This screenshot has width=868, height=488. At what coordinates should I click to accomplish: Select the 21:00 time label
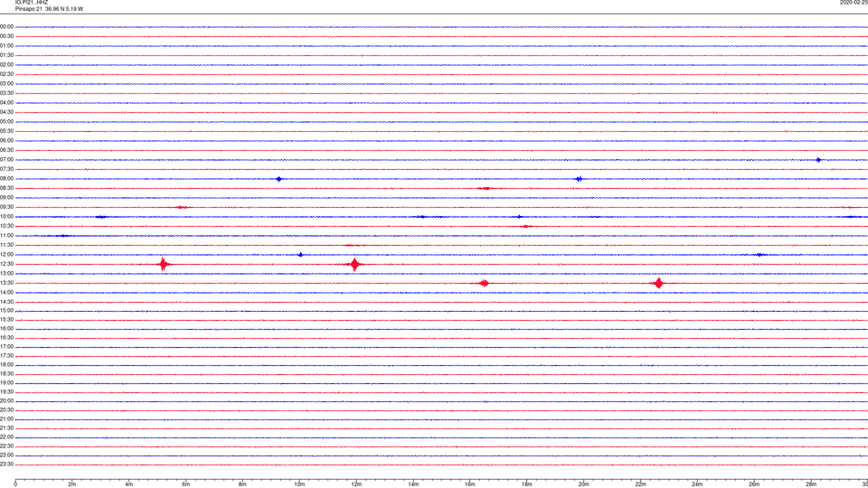click(6, 418)
